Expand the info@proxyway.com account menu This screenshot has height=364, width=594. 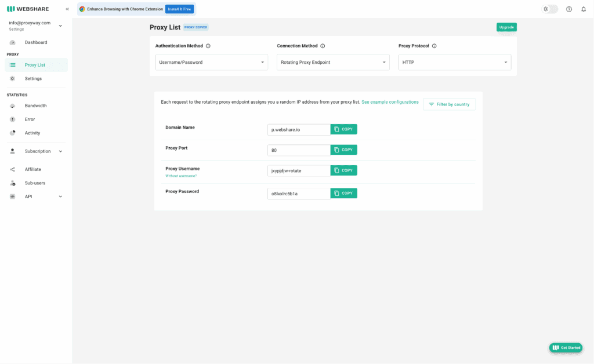click(x=60, y=24)
